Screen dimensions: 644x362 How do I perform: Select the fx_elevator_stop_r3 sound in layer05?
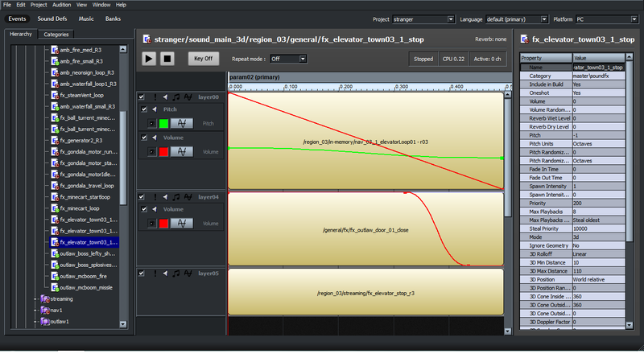pos(365,293)
